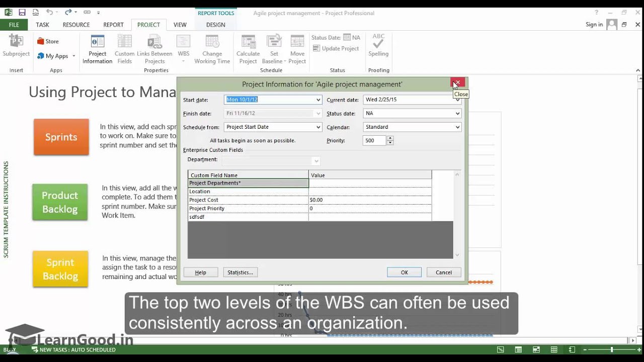Click the Priority value field
This screenshot has width=644, height=362.
pyautogui.click(x=374, y=141)
